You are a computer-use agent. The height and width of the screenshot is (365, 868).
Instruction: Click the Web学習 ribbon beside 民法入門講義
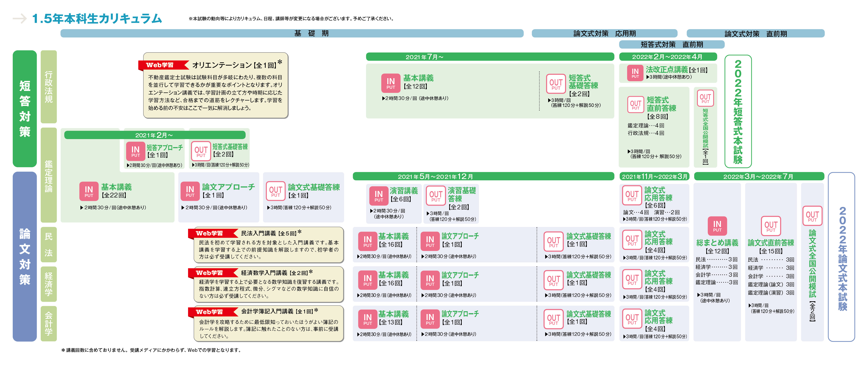tap(209, 233)
